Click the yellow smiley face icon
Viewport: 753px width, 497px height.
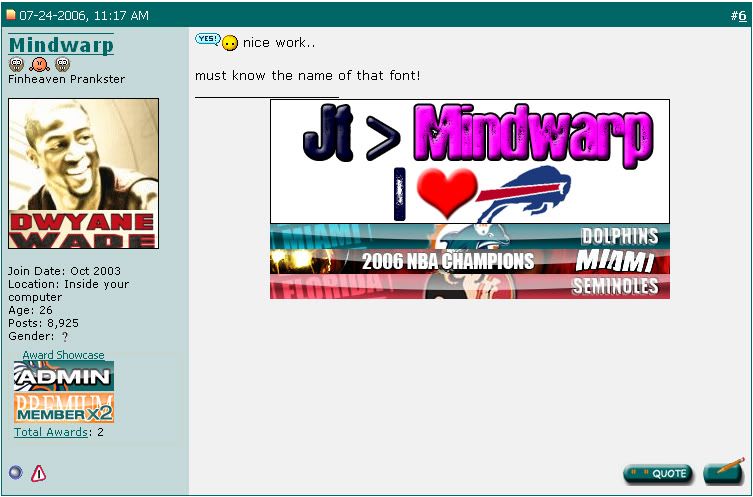pos(230,43)
